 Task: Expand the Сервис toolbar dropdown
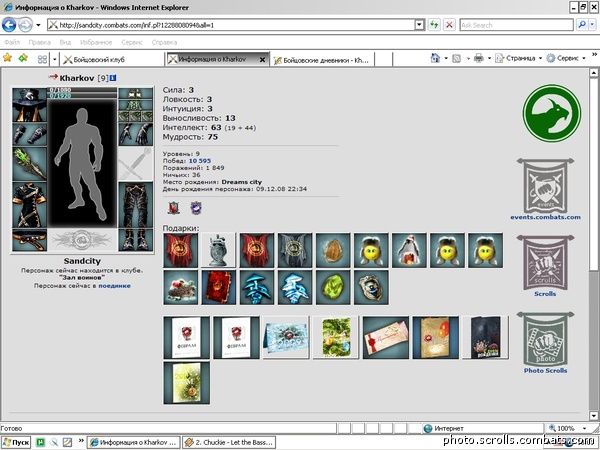584,59
